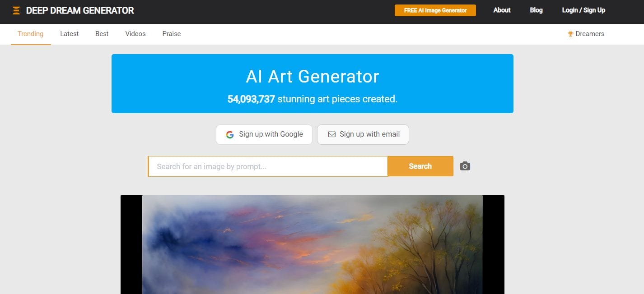Click the Google logo icon
Viewport: 644px width, 294px height.
tap(230, 134)
